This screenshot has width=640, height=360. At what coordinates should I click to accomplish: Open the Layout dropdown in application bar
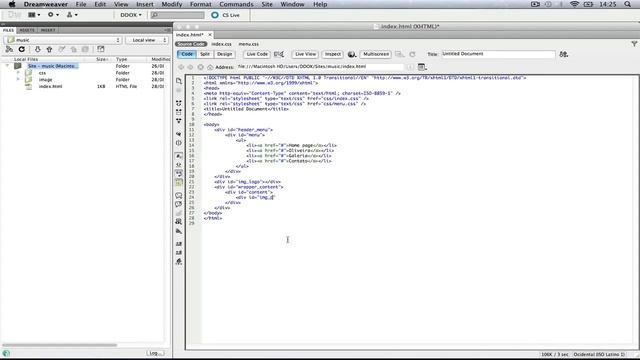coord(34,15)
